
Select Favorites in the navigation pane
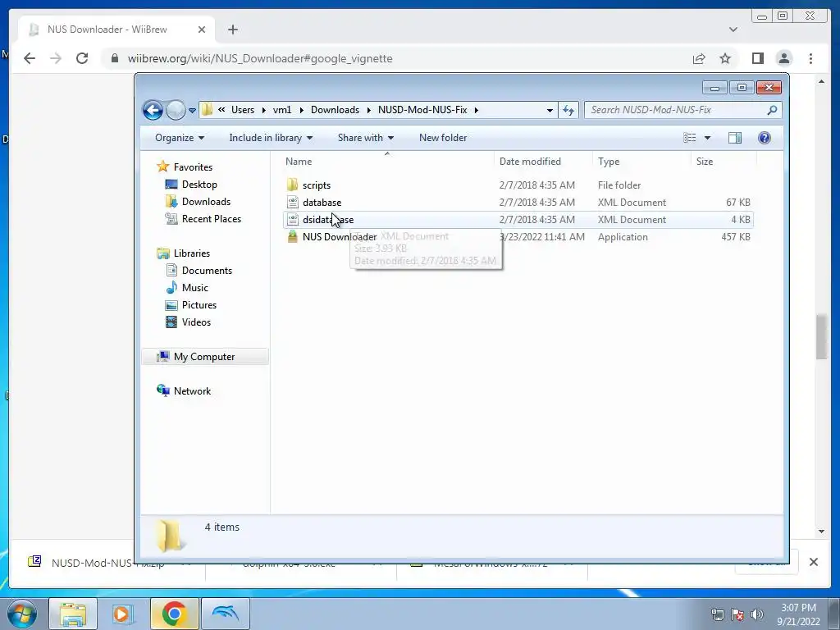(x=193, y=167)
